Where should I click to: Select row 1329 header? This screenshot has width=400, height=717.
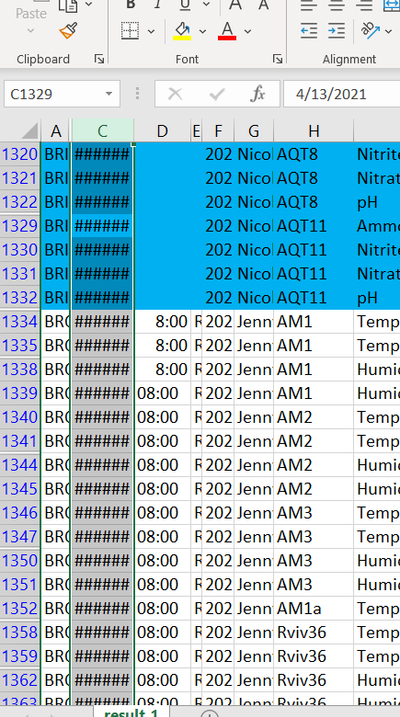[20, 226]
